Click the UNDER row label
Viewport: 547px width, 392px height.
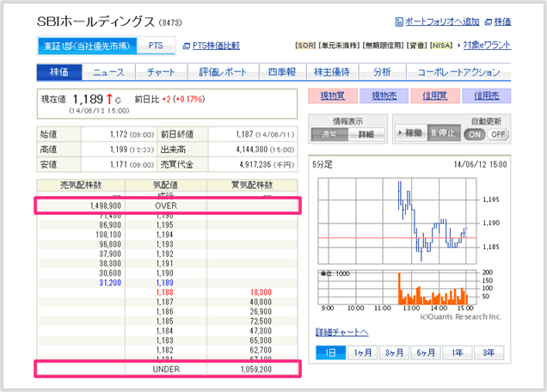[x=166, y=370]
